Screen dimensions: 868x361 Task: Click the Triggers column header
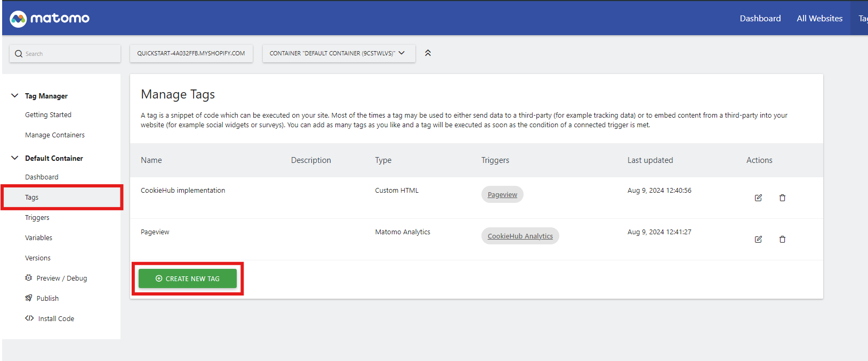pos(495,160)
